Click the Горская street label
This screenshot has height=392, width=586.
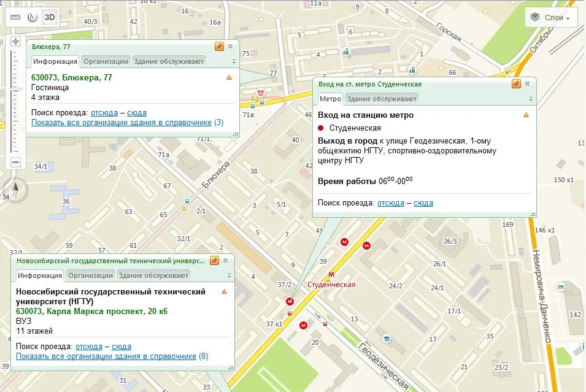tap(449, 32)
